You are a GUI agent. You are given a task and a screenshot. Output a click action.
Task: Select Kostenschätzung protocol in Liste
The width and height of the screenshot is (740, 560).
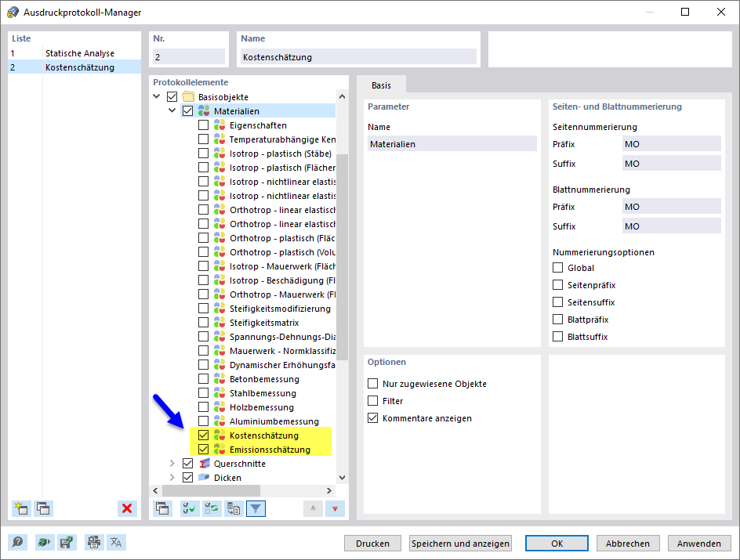(74, 67)
